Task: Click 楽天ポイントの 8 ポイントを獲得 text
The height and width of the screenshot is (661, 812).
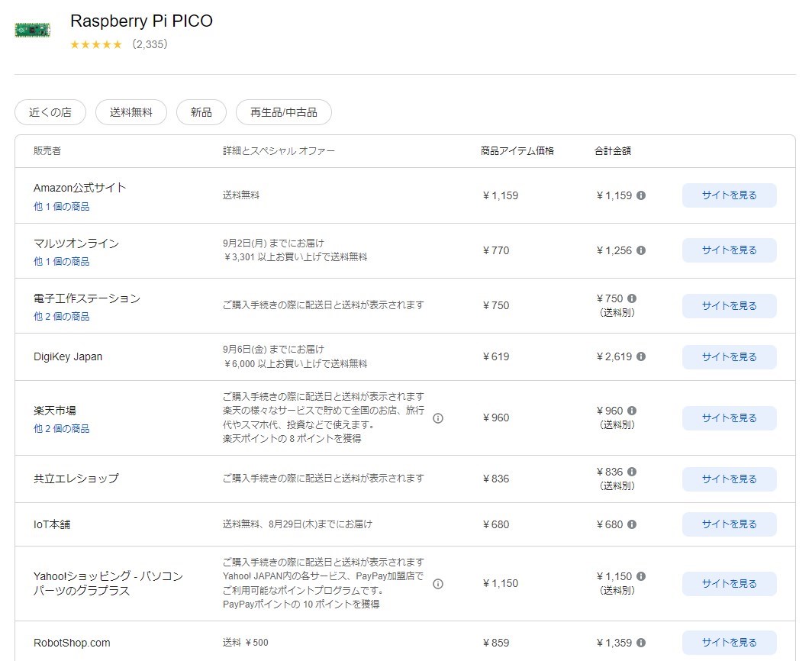Action: (x=292, y=438)
